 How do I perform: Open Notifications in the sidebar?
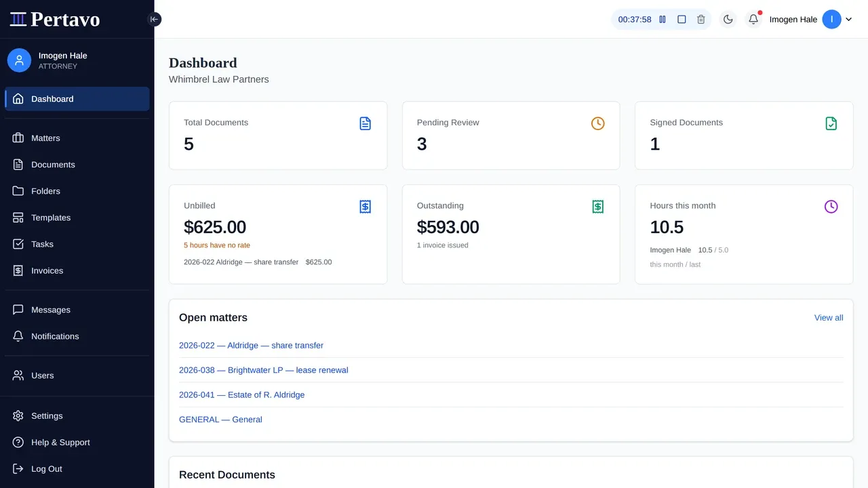coord(77,336)
